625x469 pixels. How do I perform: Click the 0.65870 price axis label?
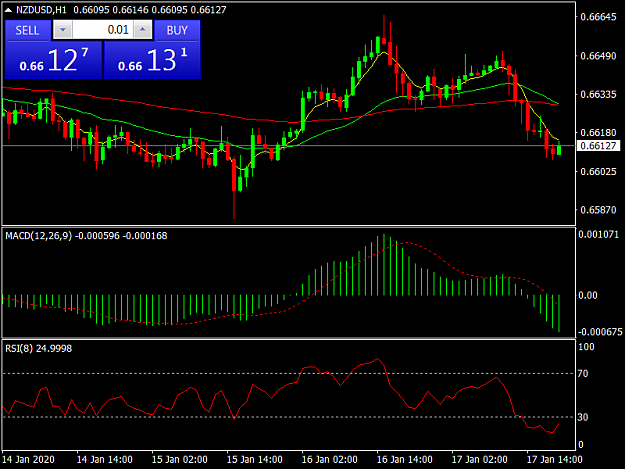pyautogui.click(x=598, y=210)
